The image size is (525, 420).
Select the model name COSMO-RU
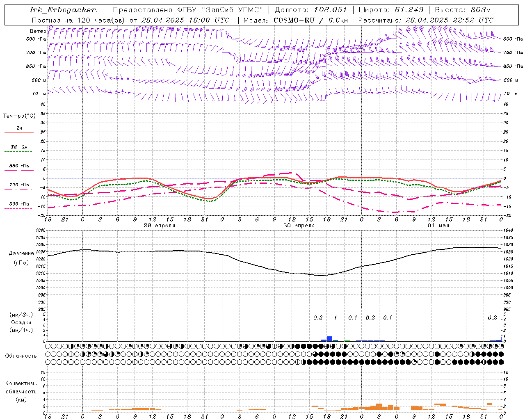[294, 20]
